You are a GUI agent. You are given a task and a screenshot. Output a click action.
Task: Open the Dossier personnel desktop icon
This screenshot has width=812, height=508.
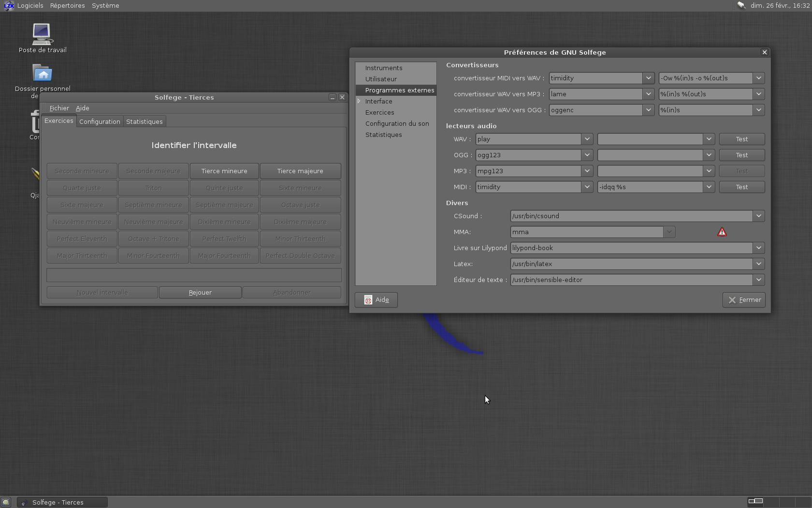click(x=43, y=81)
